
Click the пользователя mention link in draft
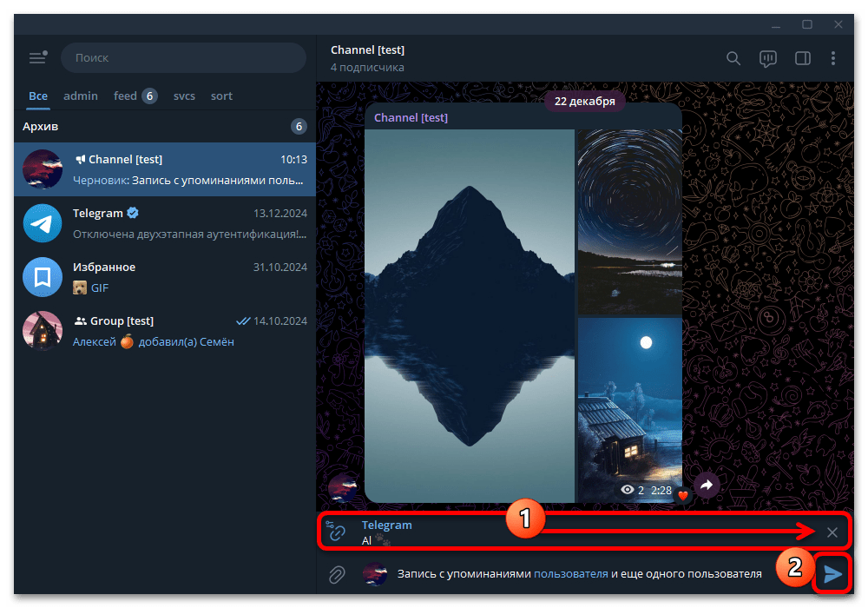571,573
